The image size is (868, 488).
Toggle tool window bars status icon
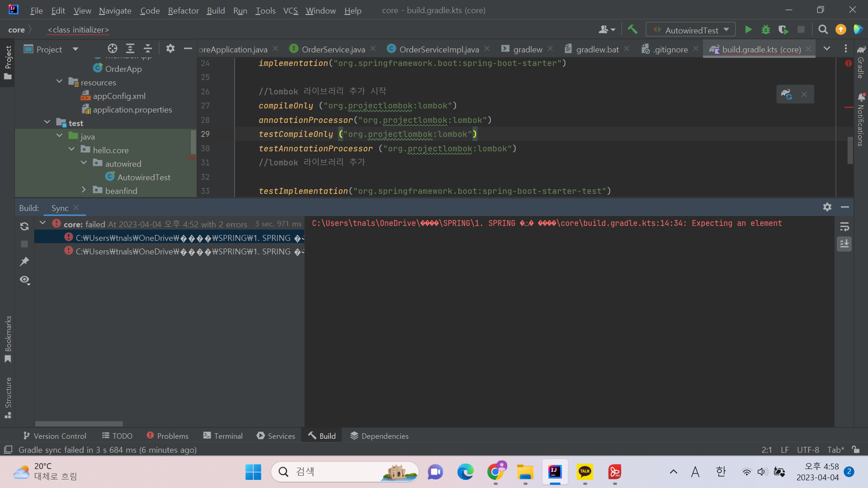8,450
